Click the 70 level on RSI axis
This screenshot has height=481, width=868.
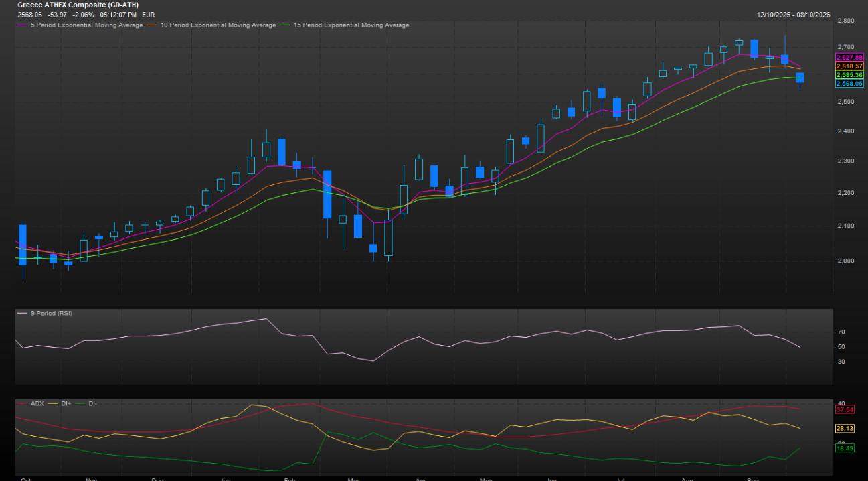click(841, 332)
